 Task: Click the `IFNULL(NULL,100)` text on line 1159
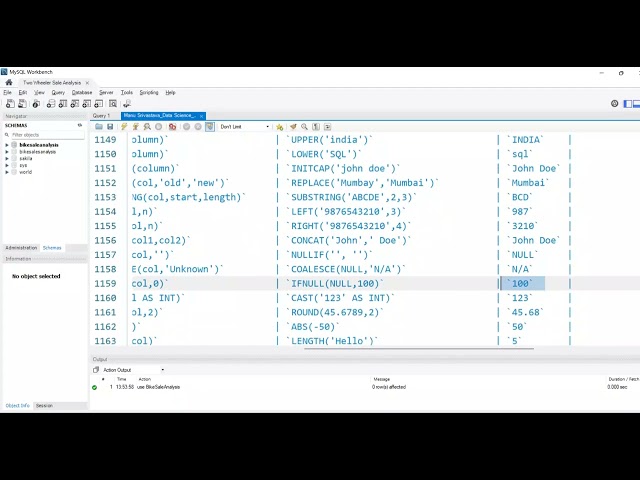click(x=335, y=284)
